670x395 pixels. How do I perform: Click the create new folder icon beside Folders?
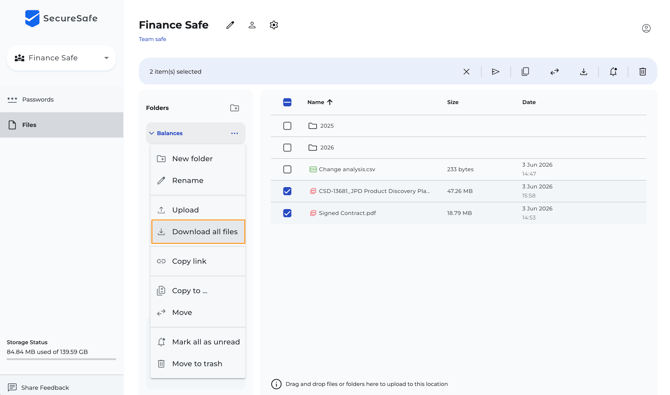[235, 108]
